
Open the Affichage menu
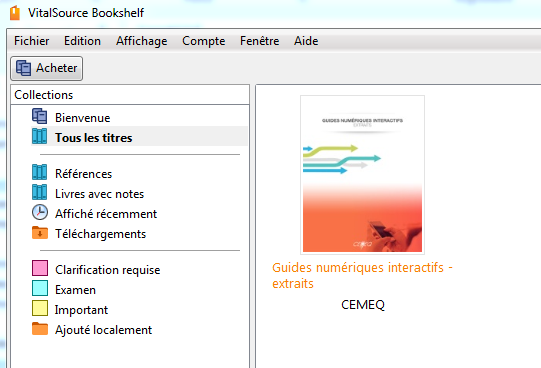point(141,41)
